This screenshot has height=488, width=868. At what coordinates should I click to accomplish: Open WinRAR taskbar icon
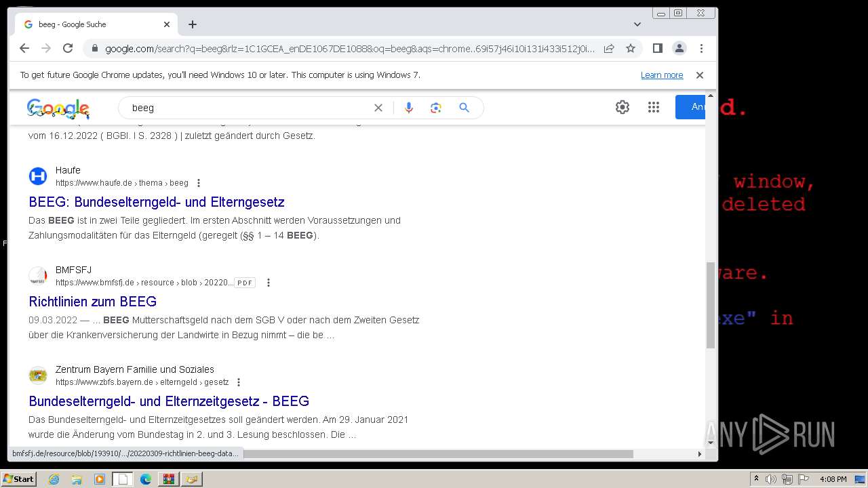[x=168, y=479]
